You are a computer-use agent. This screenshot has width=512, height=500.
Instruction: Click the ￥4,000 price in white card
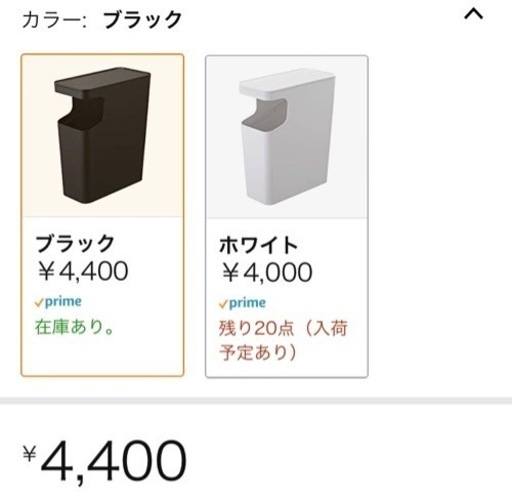pos(267,272)
